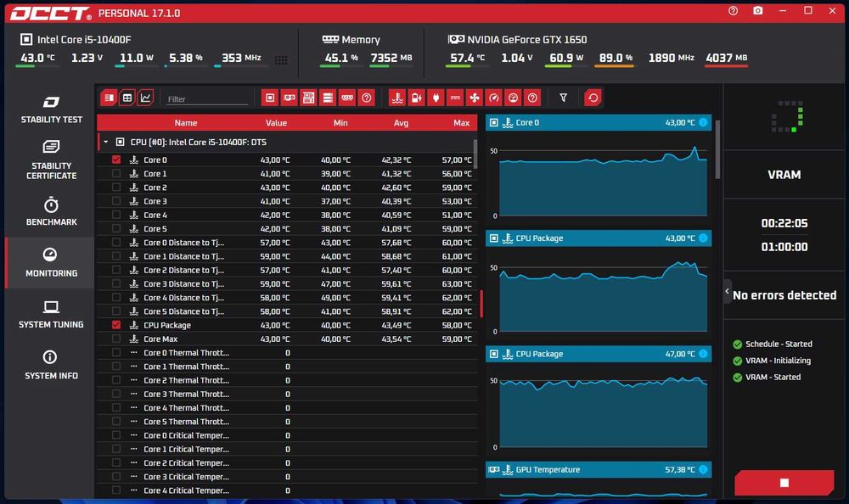The height and width of the screenshot is (504, 849).
Task: Go to the Benchmark section
Action: (52, 211)
